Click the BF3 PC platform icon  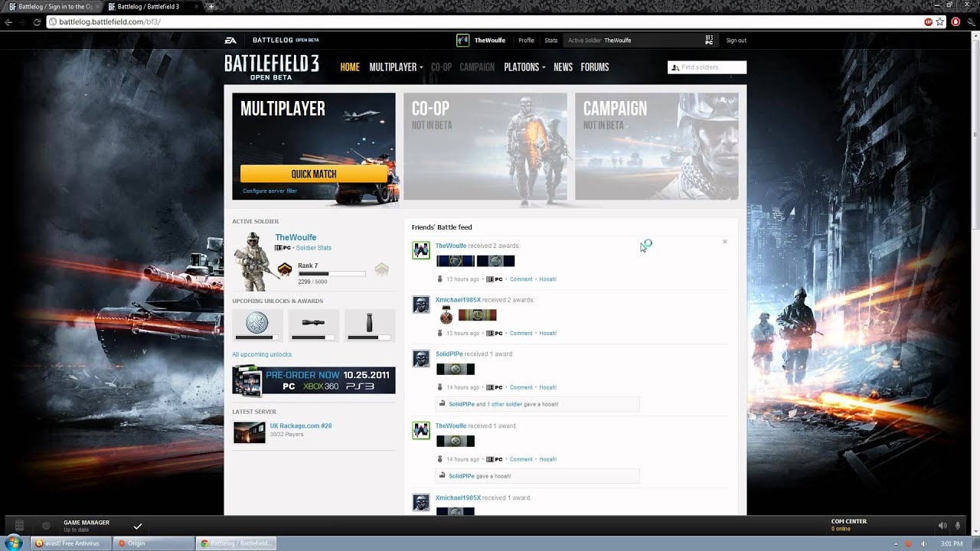point(709,40)
